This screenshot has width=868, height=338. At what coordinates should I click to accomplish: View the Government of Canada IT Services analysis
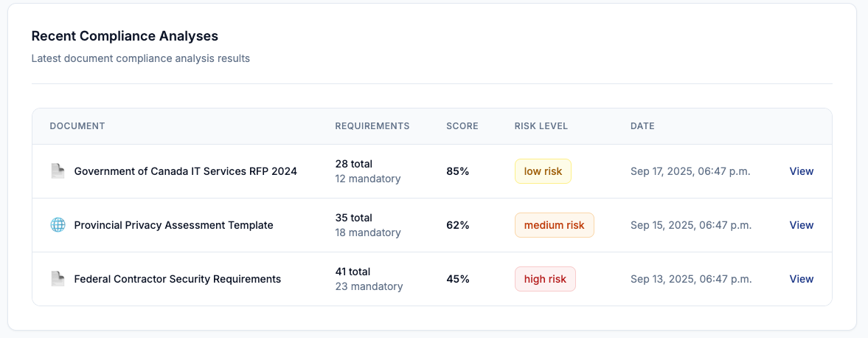coord(801,171)
